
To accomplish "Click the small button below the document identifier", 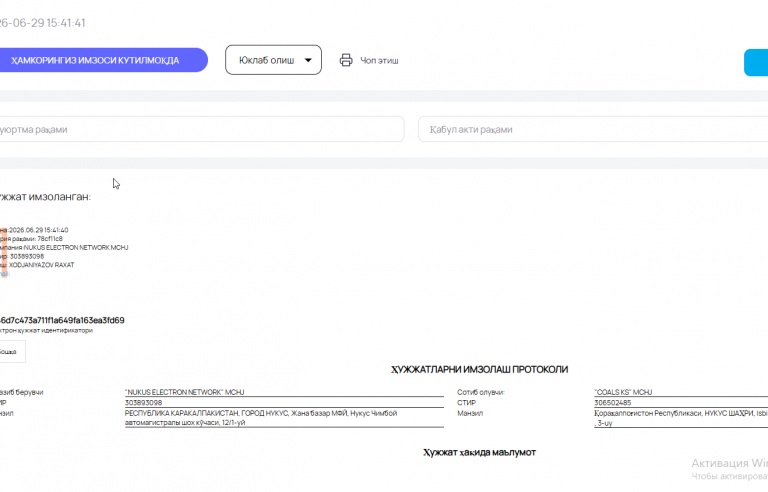I will pos(12,352).
